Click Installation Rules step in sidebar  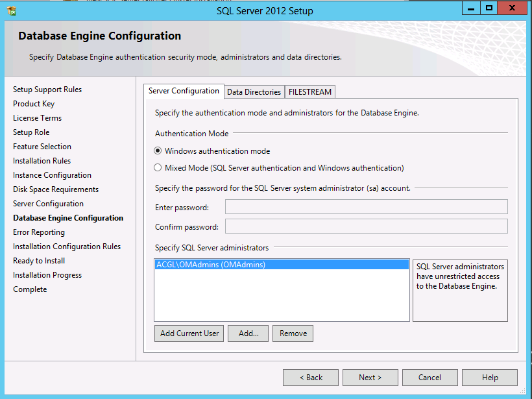click(x=42, y=160)
